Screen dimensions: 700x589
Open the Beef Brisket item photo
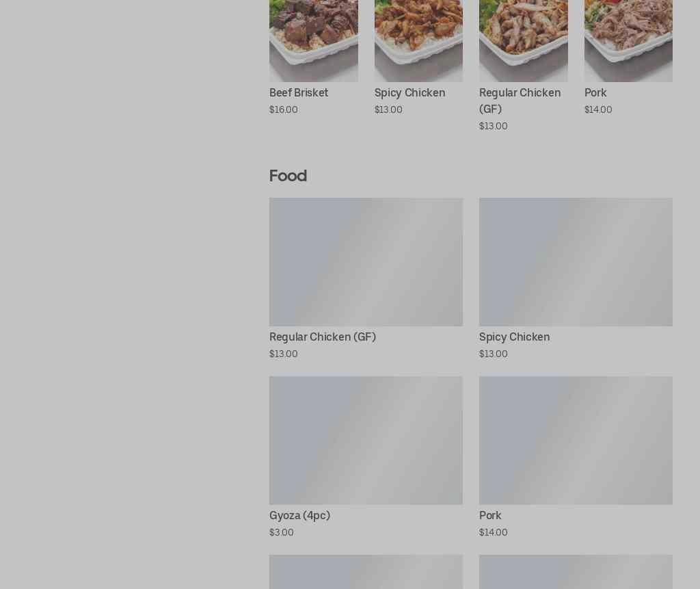point(313,40)
